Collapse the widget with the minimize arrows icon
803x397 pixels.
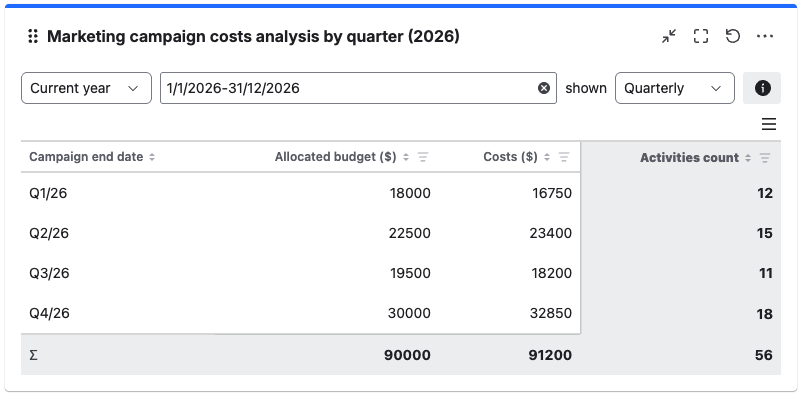(669, 36)
